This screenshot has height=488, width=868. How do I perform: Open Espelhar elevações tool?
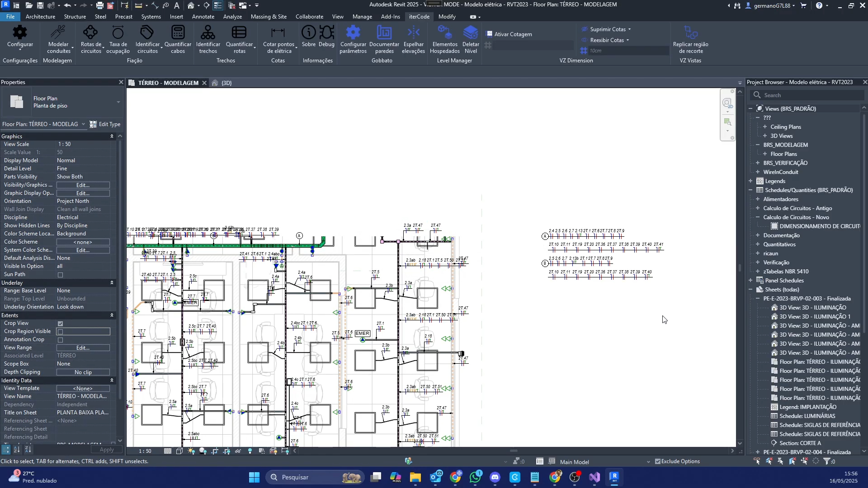[413, 33]
